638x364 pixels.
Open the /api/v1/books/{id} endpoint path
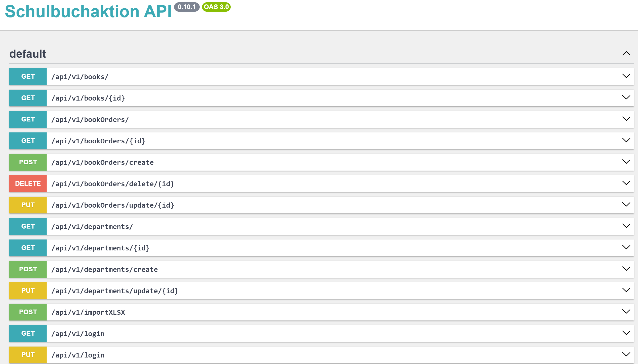pos(88,98)
